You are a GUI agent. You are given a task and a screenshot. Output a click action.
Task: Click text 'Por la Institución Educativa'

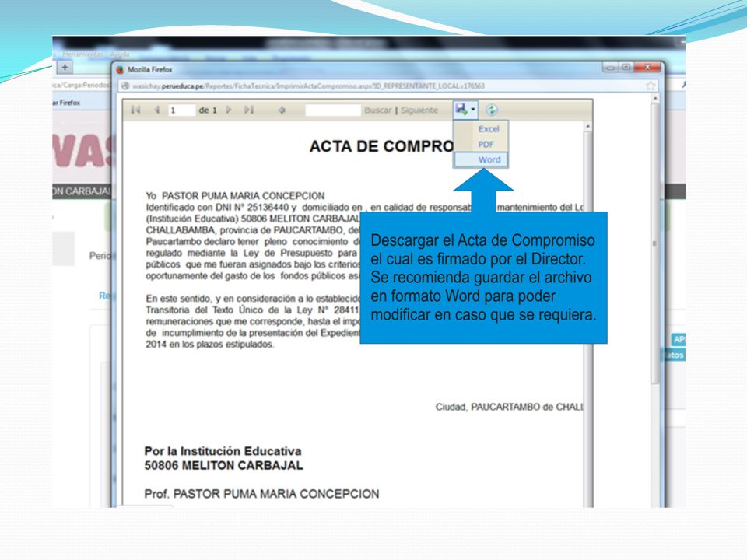tap(223, 451)
